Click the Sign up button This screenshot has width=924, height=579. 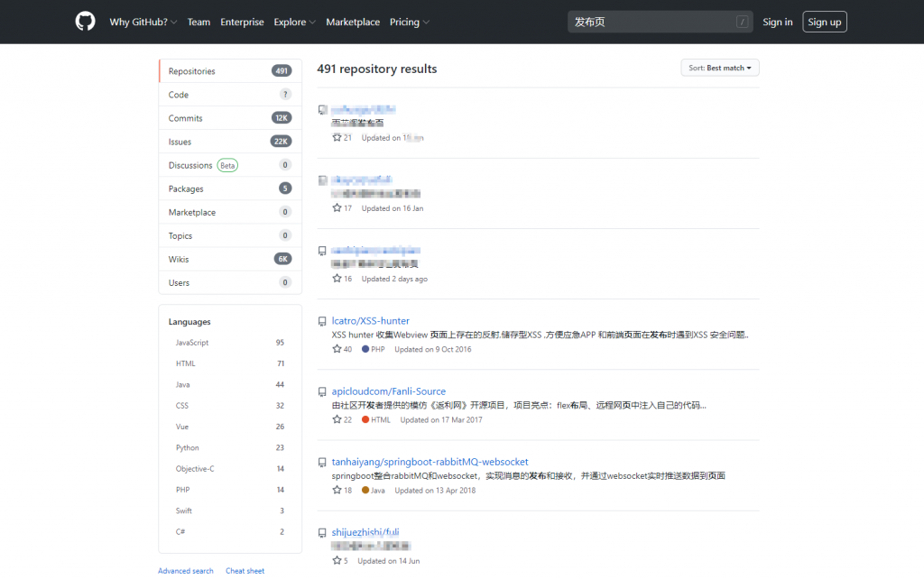coord(825,22)
